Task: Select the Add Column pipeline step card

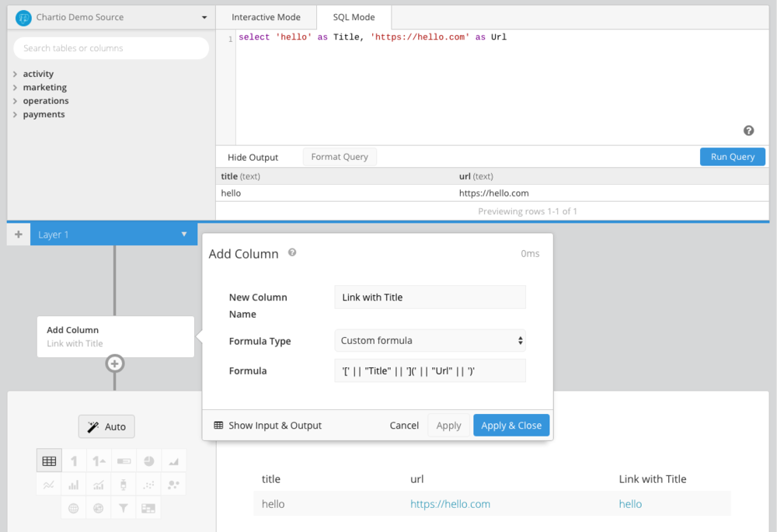Action: [x=116, y=336]
